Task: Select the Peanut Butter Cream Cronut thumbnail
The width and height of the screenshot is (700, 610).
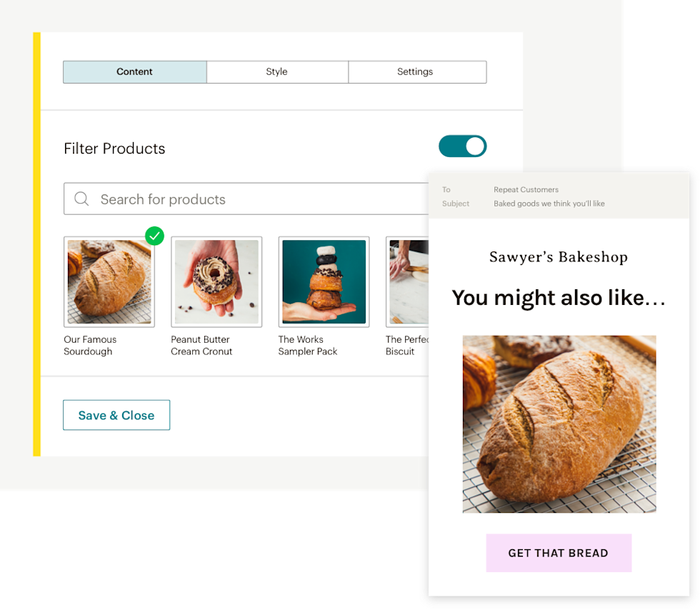Action: point(216,281)
